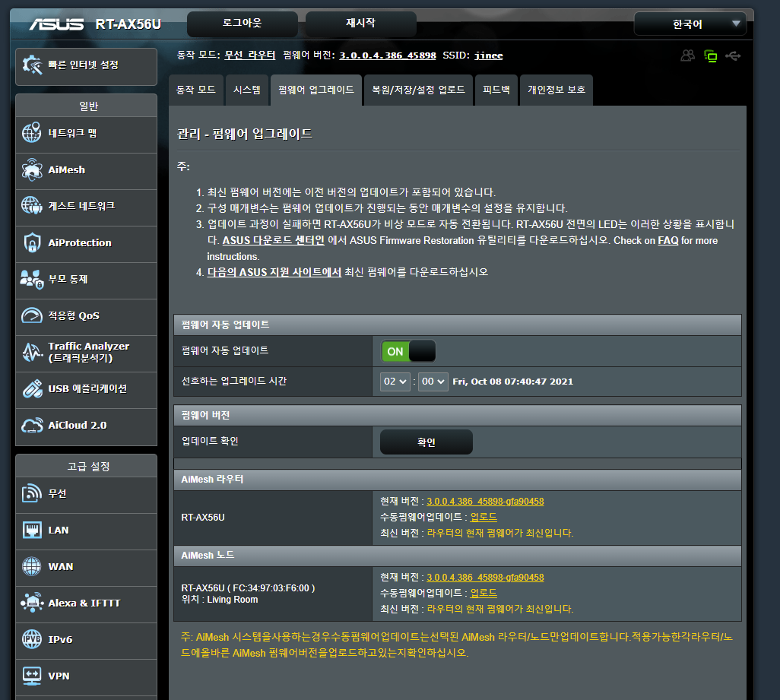This screenshot has height=700, width=780.
Task: Click the green network clients status icon
Action: point(710,55)
